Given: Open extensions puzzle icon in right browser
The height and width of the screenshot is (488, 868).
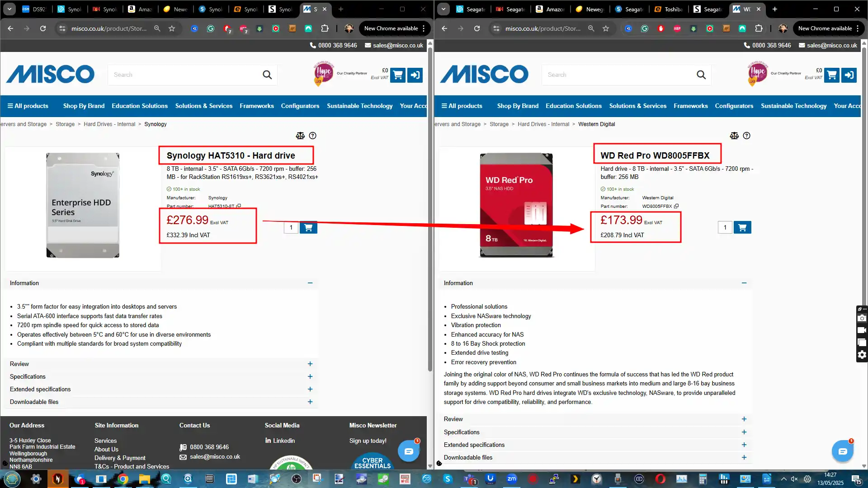Looking at the screenshot, I should [759, 28].
